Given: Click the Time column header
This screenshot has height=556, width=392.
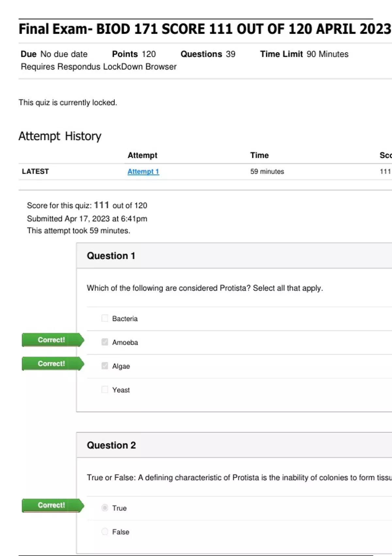Looking at the screenshot, I should coord(259,155).
